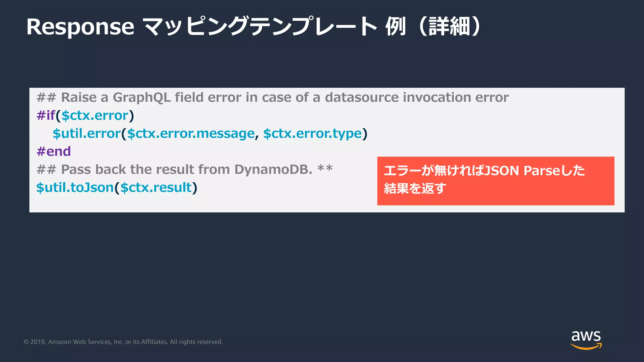
Task: Click the '$util.error($ctx.error.message, $ctx.error.type)' line
Action: pyautogui.click(x=210, y=134)
